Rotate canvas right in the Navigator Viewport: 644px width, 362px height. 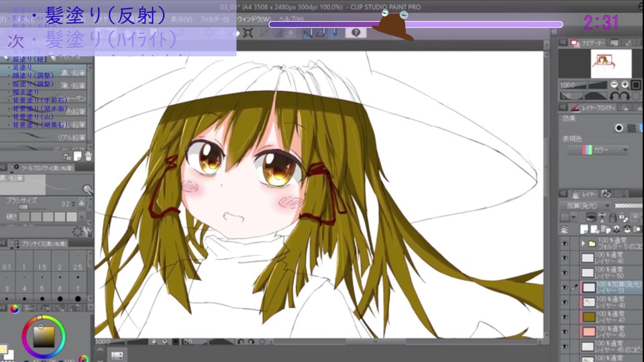(x=625, y=96)
